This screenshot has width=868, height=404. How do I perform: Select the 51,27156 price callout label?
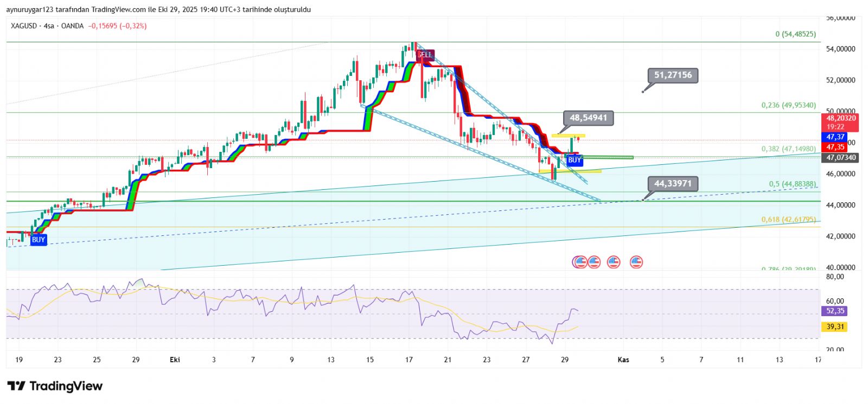[673, 75]
